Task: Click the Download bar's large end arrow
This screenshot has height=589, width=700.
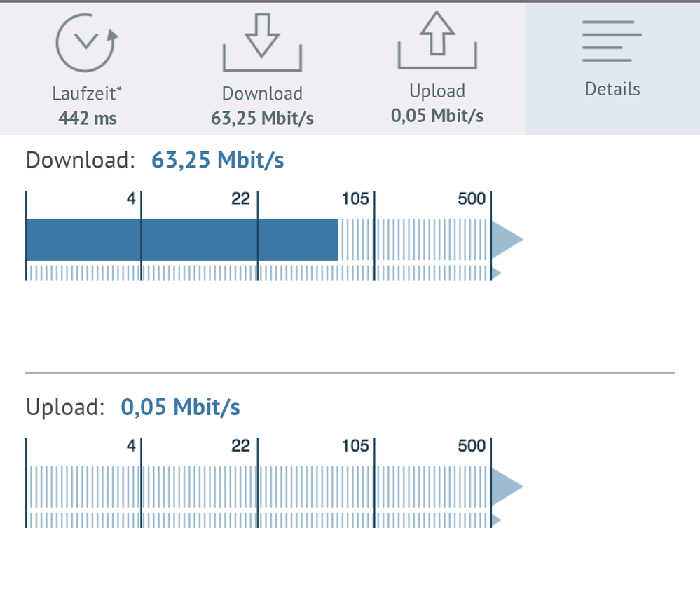Action: (x=506, y=240)
